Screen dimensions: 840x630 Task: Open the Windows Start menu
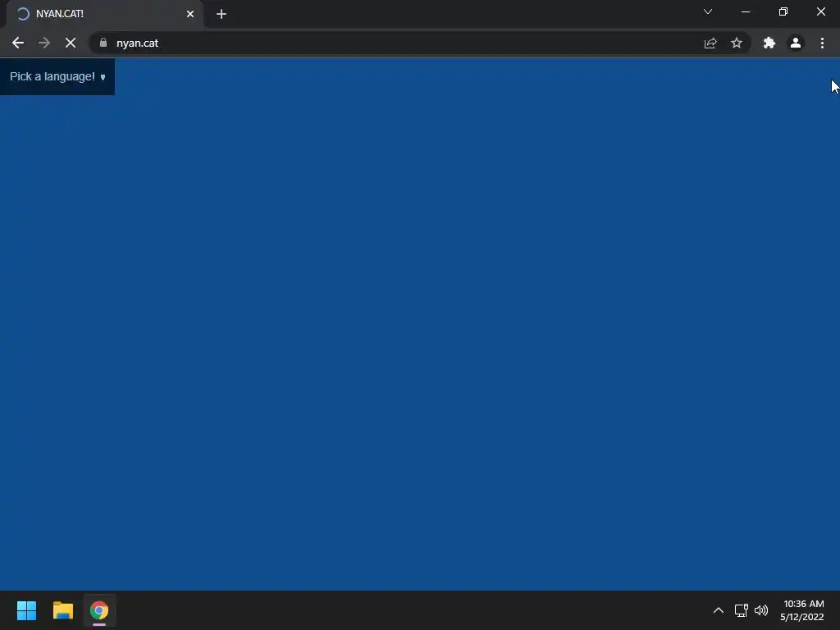click(26, 610)
